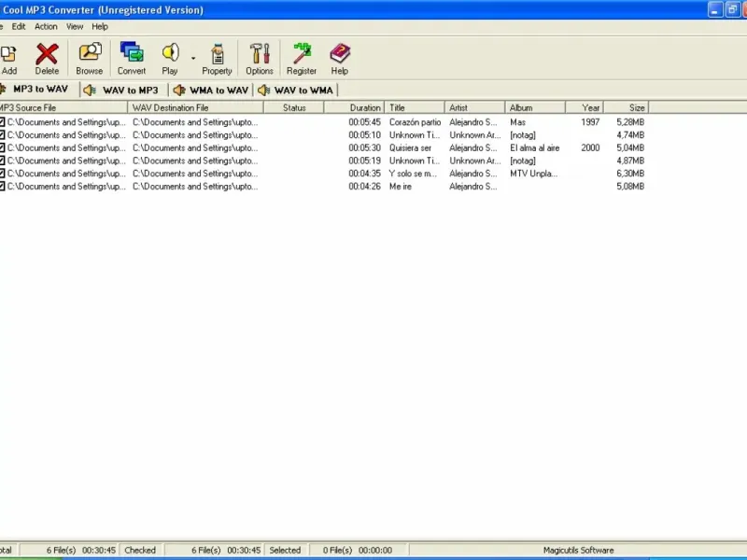
Task: Uncheck the Quisiera ser file checkbox
Action: pos(3,148)
